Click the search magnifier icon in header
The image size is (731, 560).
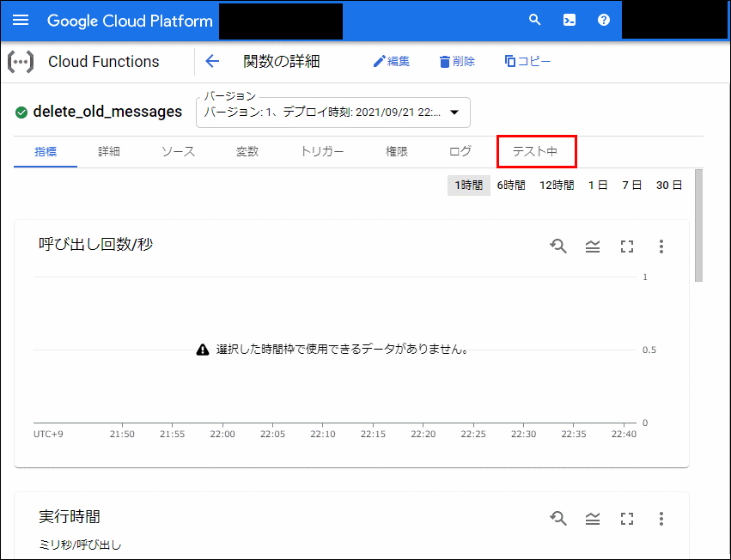[535, 20]
